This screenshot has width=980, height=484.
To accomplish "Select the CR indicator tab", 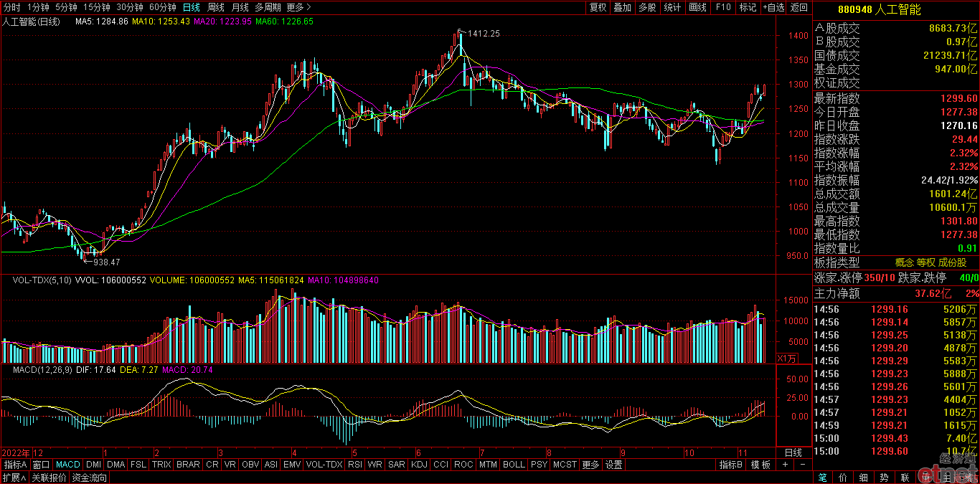I will (x=212, y=465).
